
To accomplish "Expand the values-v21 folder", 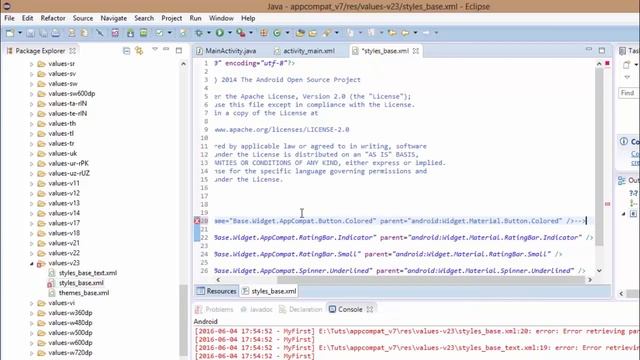I will coord(31,243).
